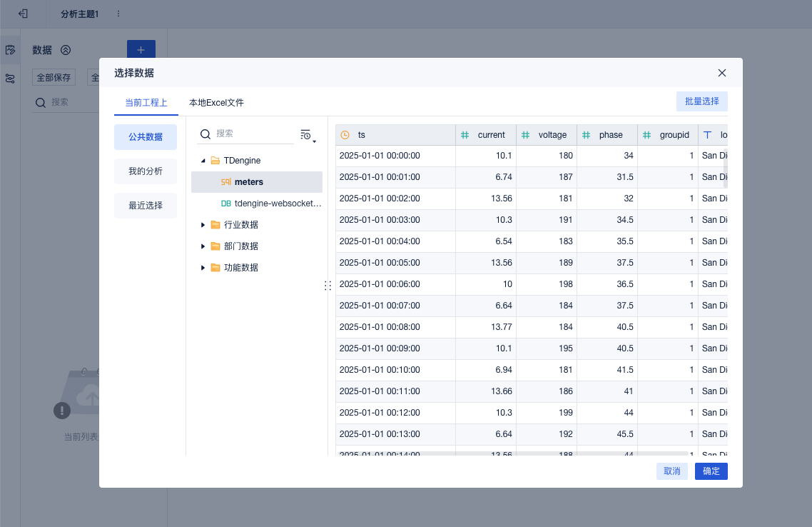The height and width of the screenshot is (527, 812).
Task: Click the DB icon for tdengine-websocket dataset
Action: tap(225, 204)
